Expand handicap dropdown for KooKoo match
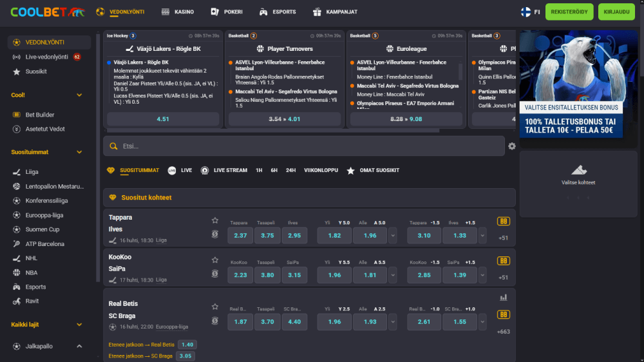The width and height of the screenshot is (644, 362). 482,275
